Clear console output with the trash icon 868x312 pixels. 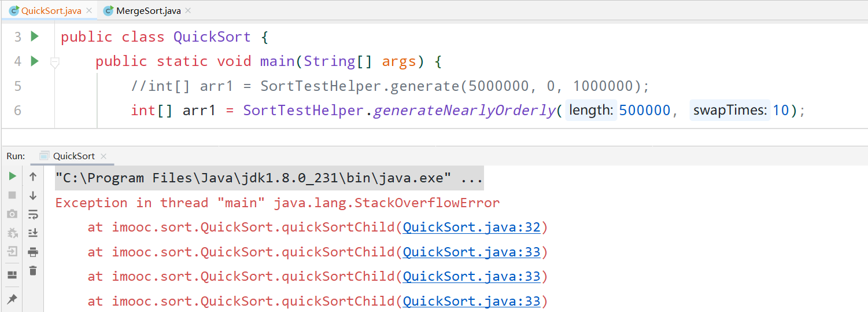pos(33,270)
